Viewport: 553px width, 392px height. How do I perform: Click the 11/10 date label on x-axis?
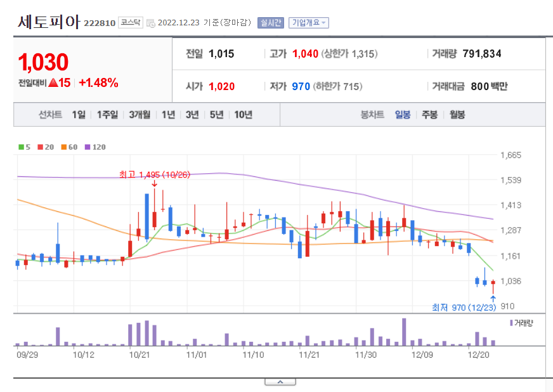(x=253, y=355)
